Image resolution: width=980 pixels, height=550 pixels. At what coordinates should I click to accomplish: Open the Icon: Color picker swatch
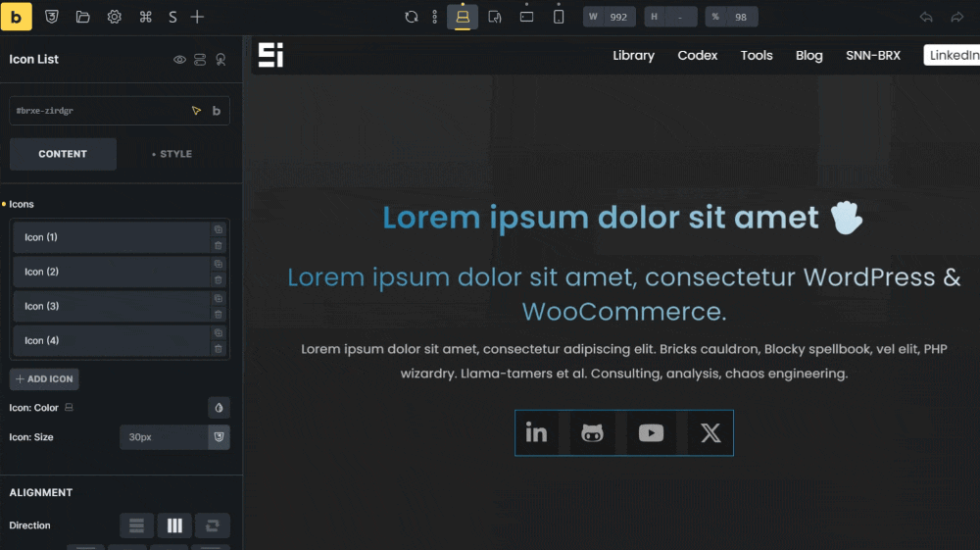[219, 408]
